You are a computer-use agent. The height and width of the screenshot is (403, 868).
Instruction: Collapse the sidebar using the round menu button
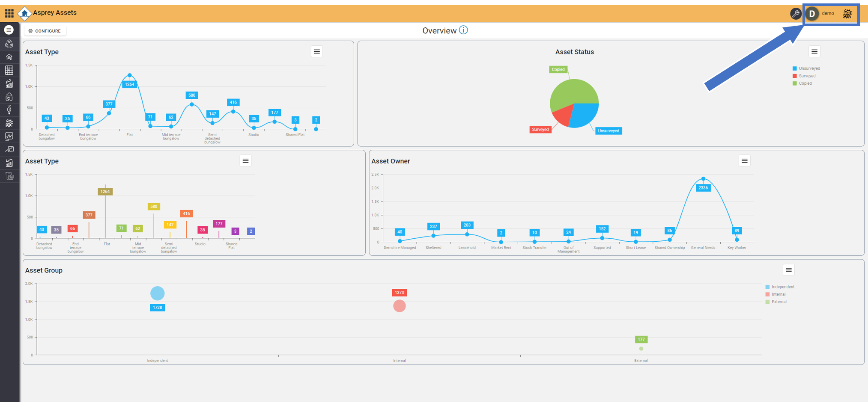point(9,30)
